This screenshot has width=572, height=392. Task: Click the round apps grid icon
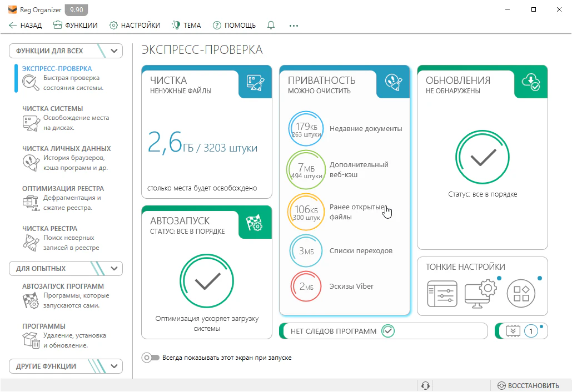(x=521, y=294)
